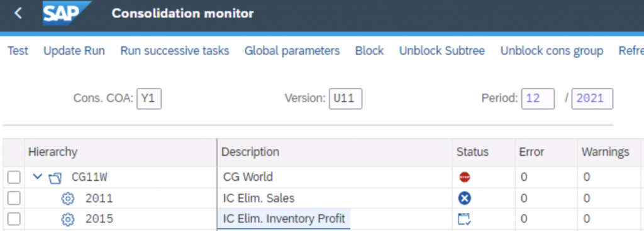Click the year field showing 2021
644x231 pixels.
pyautogui.click(x=592, y=99)
